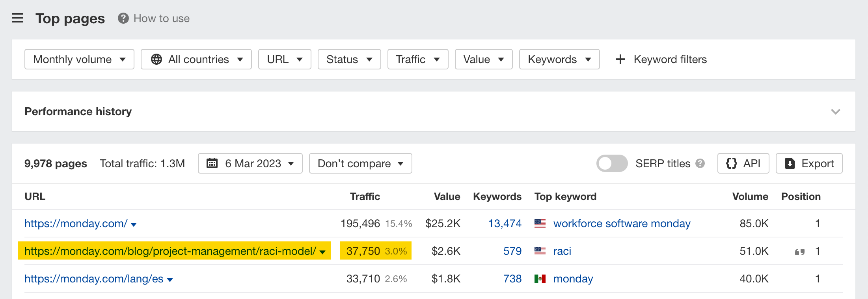Click the raci top keyword link
The height and width of the screenshot is (299, 868).
[562, 251]
